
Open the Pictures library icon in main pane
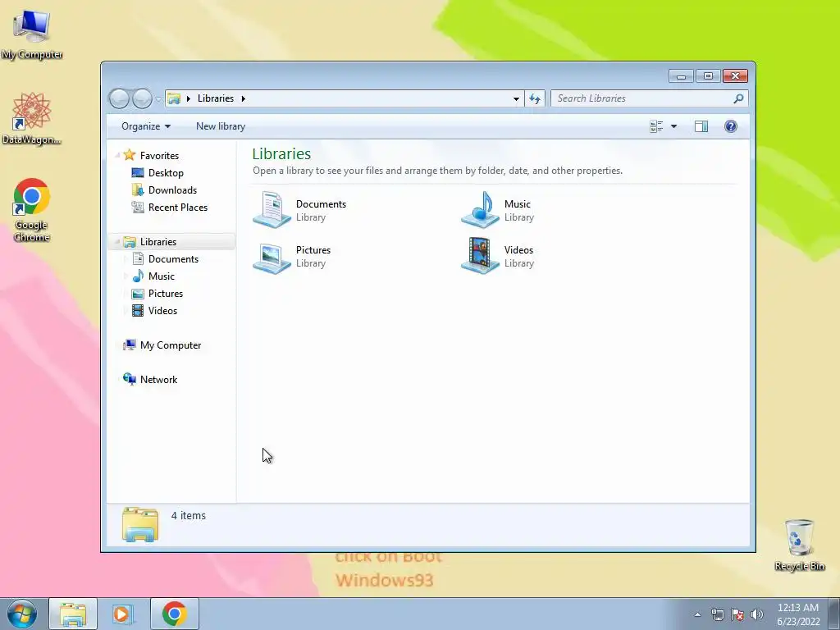[272, 257]
